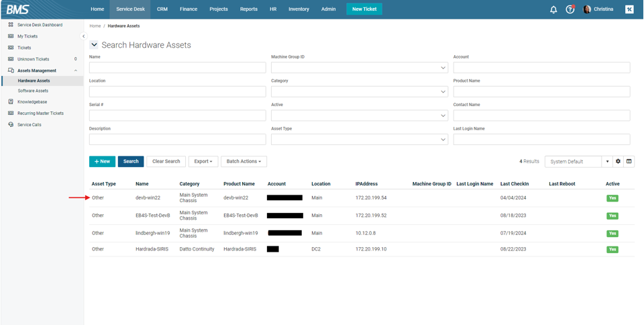Open the Finance menu
Viewport: 644px width, 325px height.
coord(189,9)
